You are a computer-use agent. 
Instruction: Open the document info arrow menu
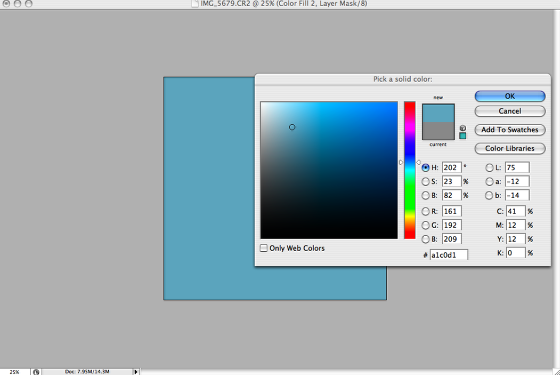tap(136, 372)
